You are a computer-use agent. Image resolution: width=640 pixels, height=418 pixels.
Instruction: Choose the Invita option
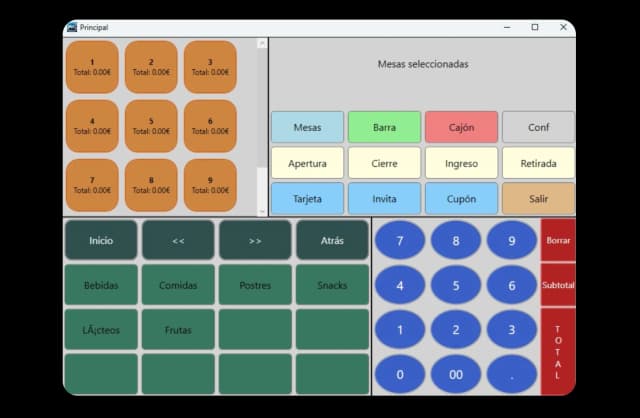(384, 199)
